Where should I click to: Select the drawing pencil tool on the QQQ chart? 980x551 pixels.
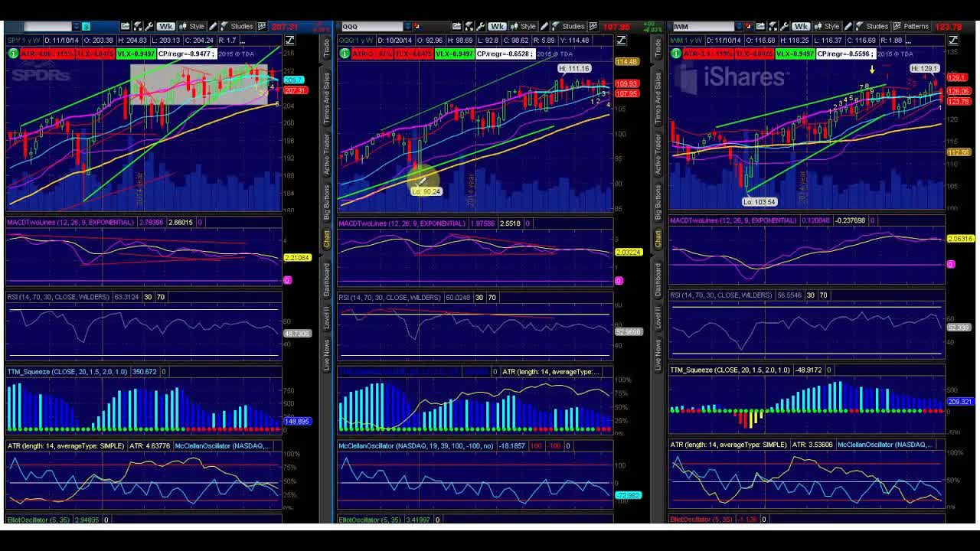point(544,26)
